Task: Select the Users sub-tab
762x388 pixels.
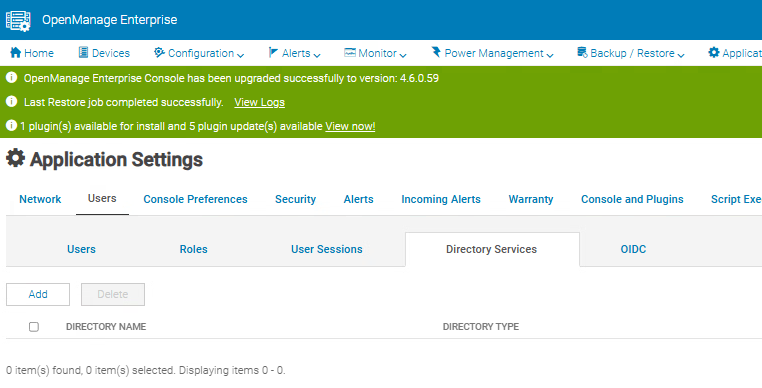Action: 81,249
